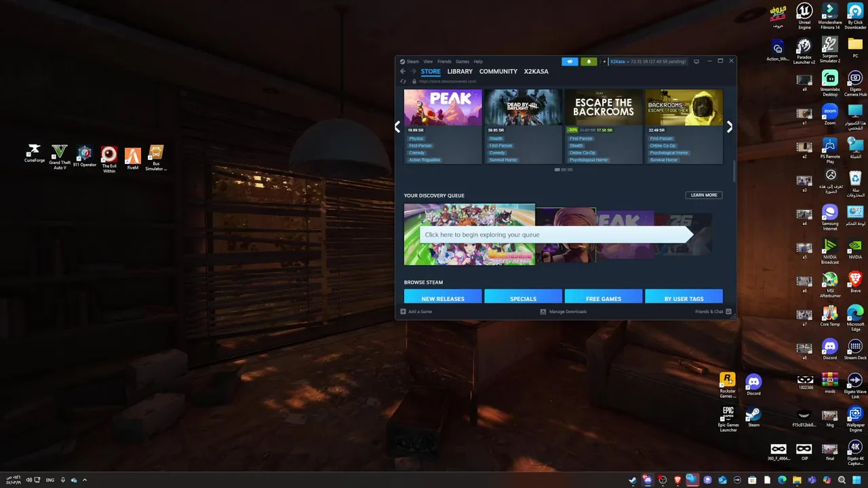The image size is (868, 488).
Task: Open the Dead by Daylight thumbnail
Action: click(524, 107)
